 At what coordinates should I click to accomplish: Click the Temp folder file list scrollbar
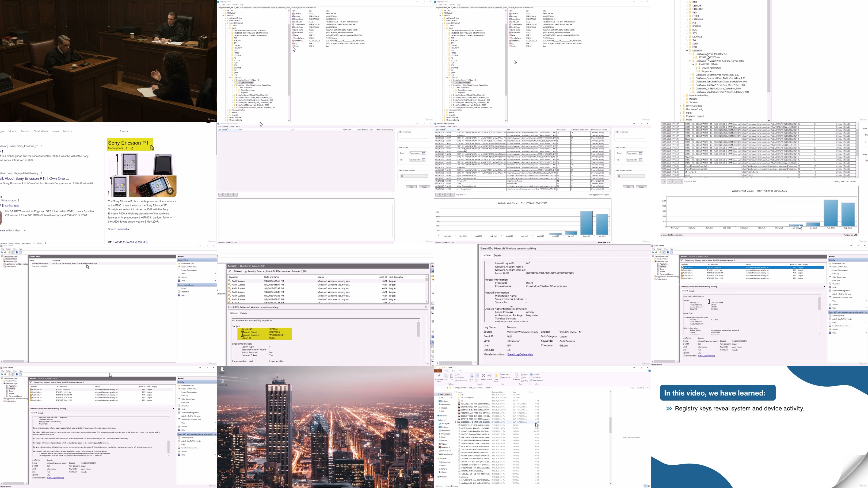pyautogui.click(x=610, y=425)
